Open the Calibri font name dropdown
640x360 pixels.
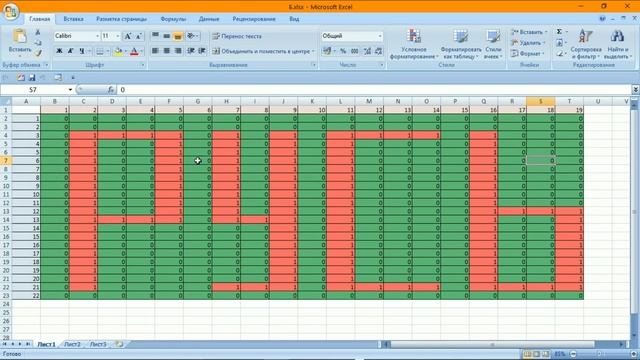click(x=97, y=36)
